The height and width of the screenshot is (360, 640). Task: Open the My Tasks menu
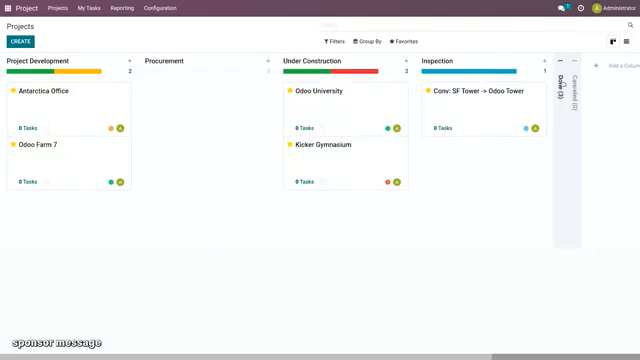[89, 8]
